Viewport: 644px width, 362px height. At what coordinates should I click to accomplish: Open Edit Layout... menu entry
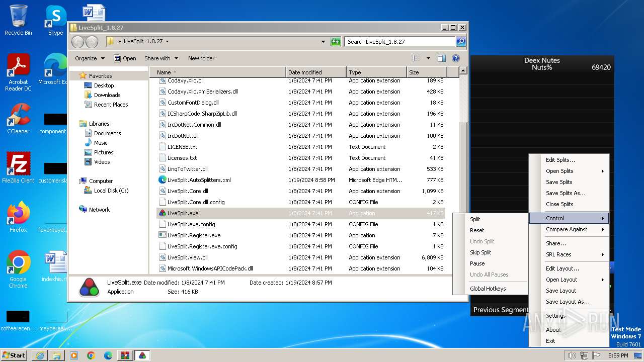coord(569,268)
